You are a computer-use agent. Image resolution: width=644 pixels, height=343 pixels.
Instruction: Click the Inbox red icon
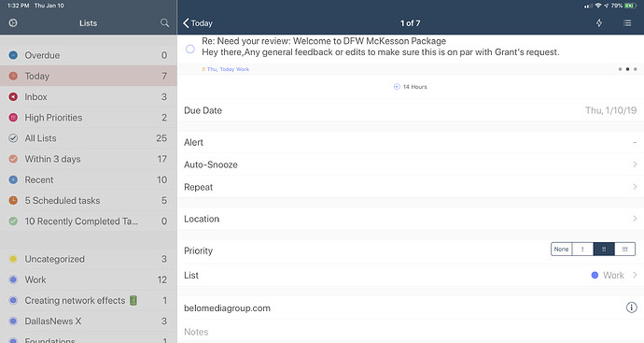point(13,96)
